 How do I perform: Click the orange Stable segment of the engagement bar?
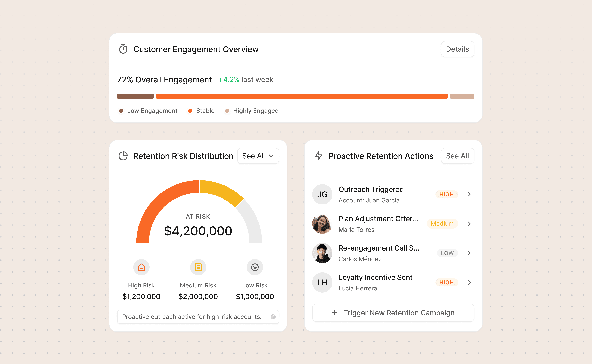tap(302, 96)
